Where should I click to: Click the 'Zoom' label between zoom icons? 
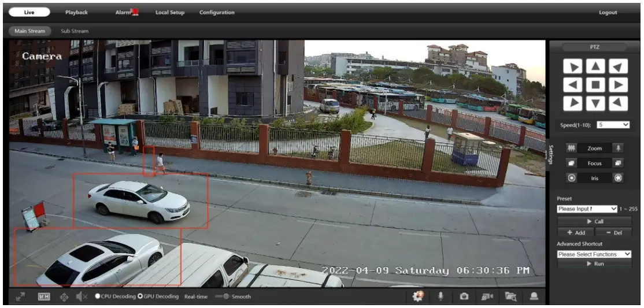point(594,149)
